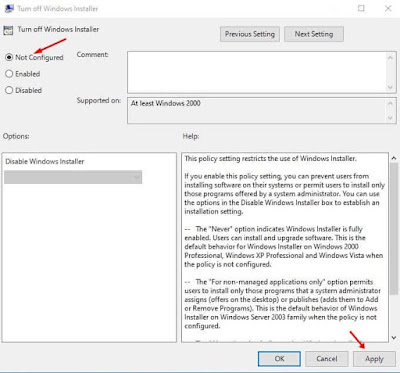The height and width of the screenshot is (373, 400).
Task: Click the paragraph 'For non-managed applications only'
Action: point(283,304)
